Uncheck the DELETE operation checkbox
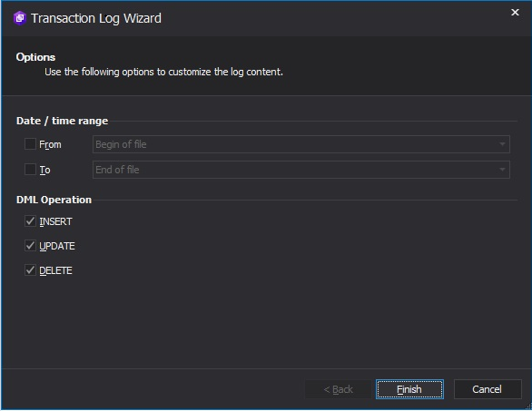 [30, 270]
